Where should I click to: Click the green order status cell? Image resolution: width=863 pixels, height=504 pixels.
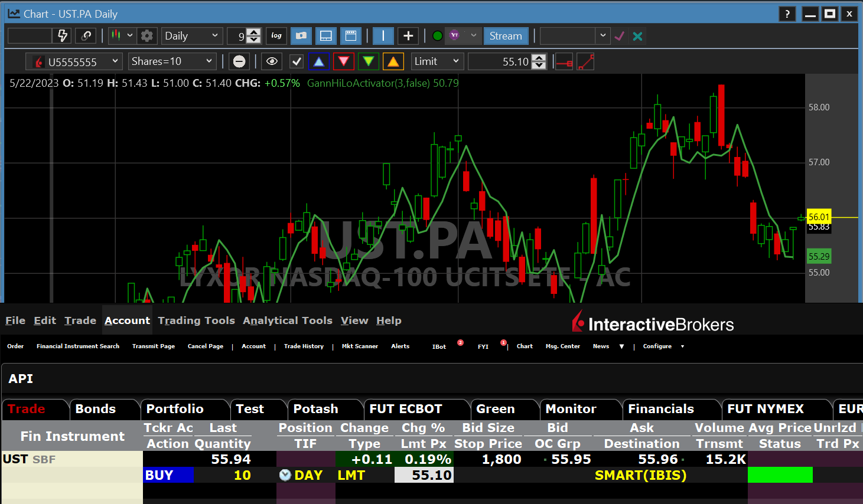[780, 475]
